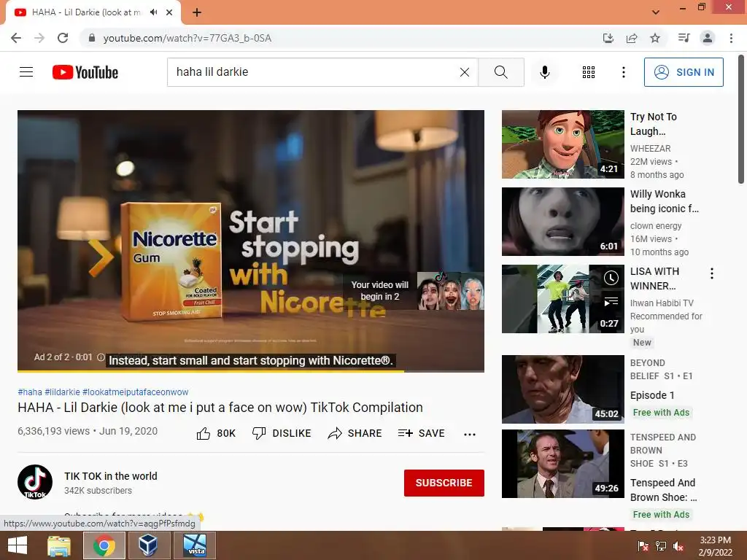
Task: Share this page from address bar
Action: [632, 38]
